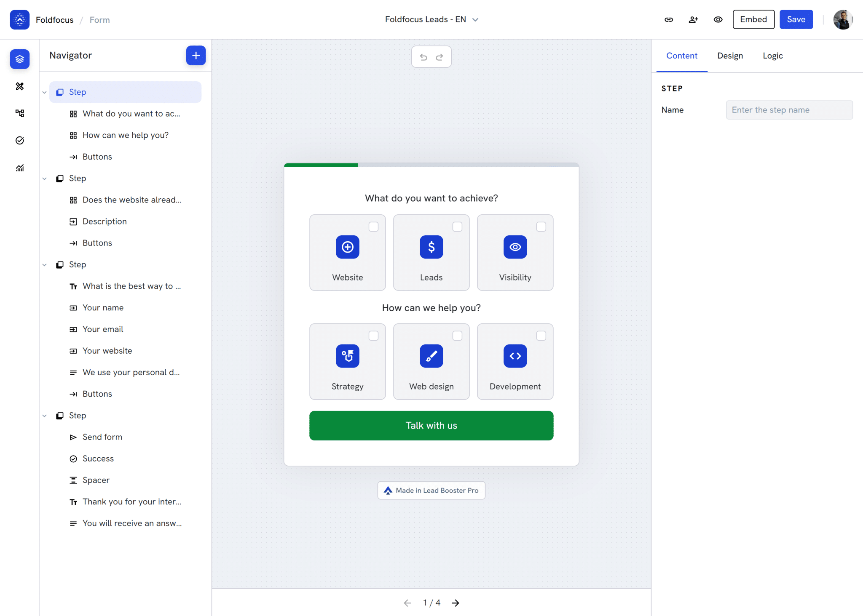Open the copy link icon
Screen dimensions: 863x616
coord(669,19)
